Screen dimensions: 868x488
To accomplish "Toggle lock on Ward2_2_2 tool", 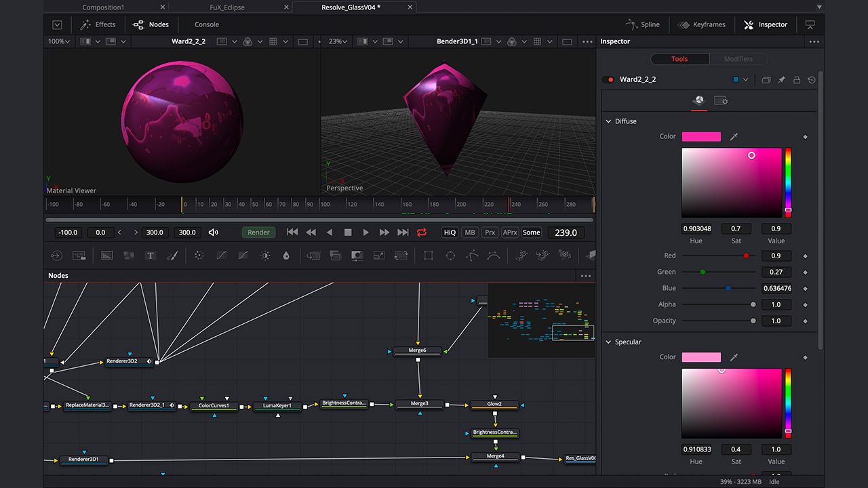I will click(x=797, y=80).
